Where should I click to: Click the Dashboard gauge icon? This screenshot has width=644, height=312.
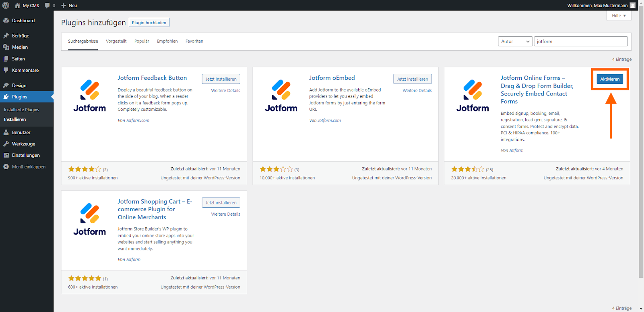pos(6,21)
